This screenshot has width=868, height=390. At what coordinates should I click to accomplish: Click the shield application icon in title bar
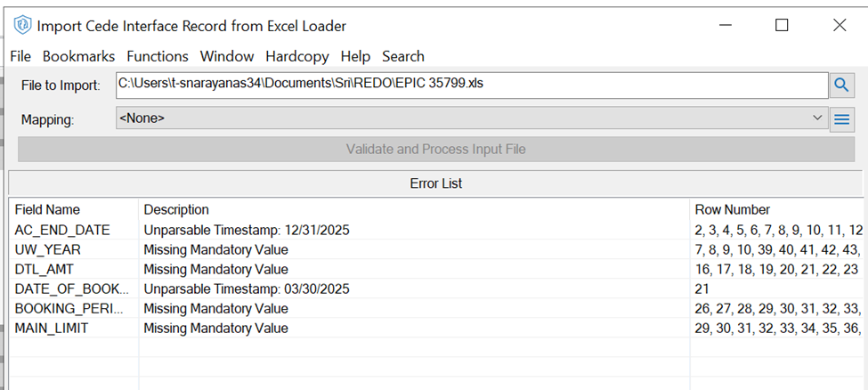pyautogui.click(x=22, y=26)
